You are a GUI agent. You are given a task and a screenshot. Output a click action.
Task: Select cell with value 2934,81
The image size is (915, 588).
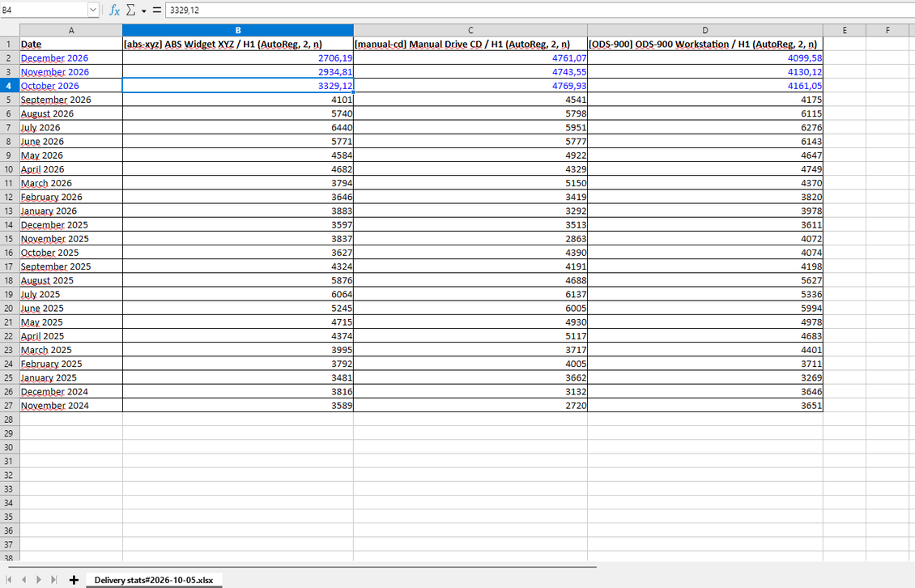[x=238, y=72]
